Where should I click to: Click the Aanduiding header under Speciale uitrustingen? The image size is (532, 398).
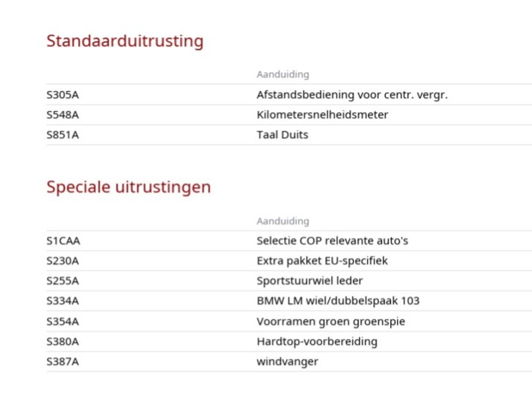tap(283, 221)
